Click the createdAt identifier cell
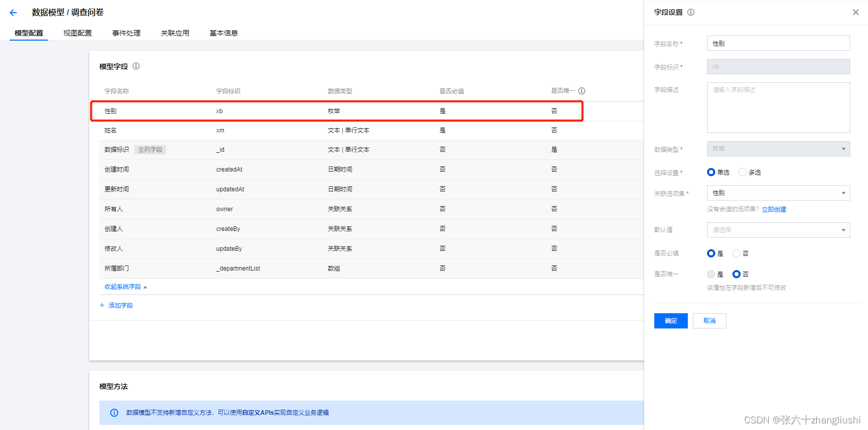This screenshot has width=868, height=430. coord(229,170)
